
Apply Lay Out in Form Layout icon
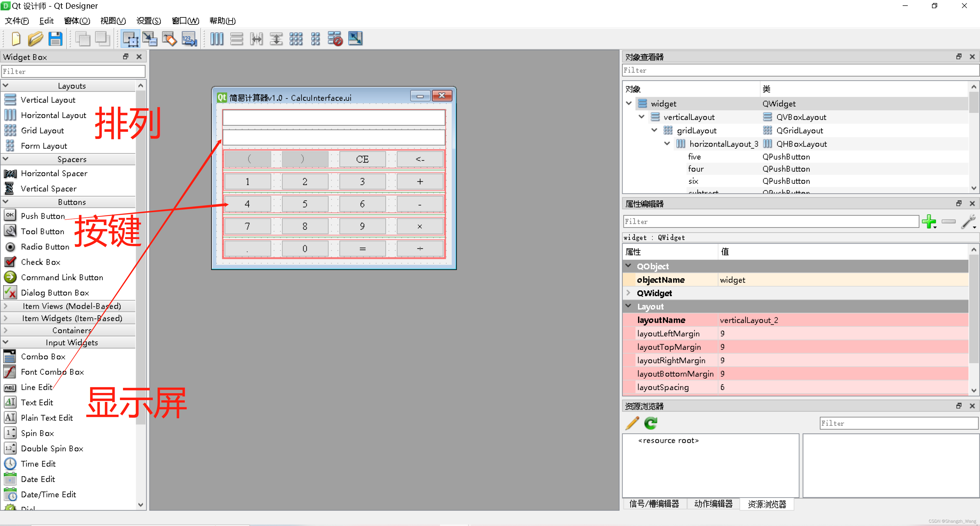pyautogui.click(x=316, y=39)
